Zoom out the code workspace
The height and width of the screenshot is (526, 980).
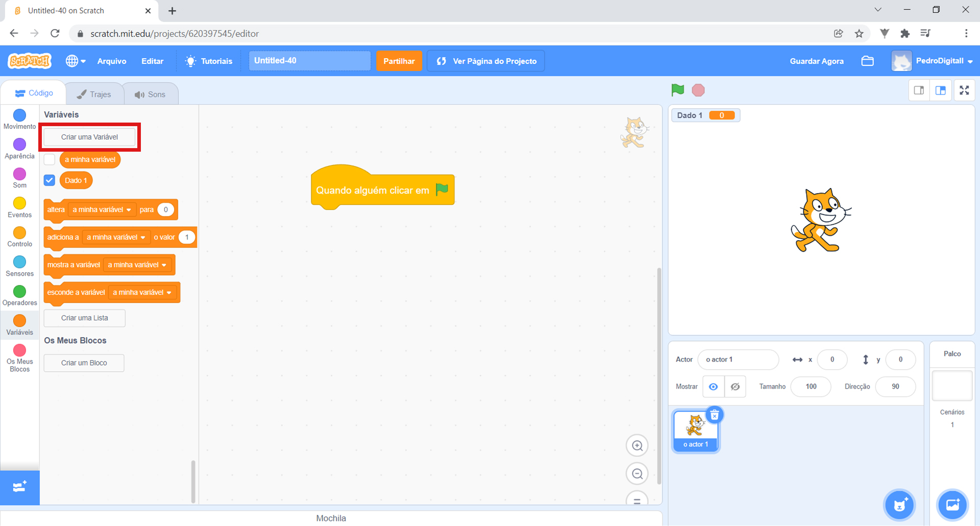pyautogui.click(x=637, y=473)
